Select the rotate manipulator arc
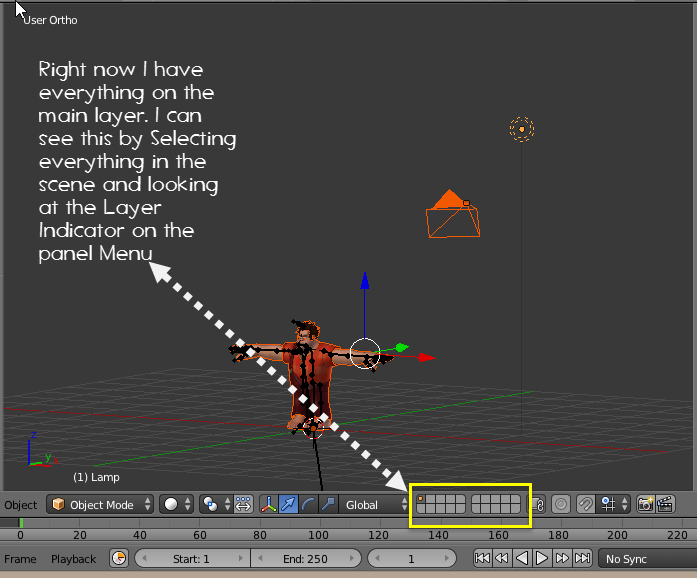The height and width of the screenshot is (578, 697). 308,505
